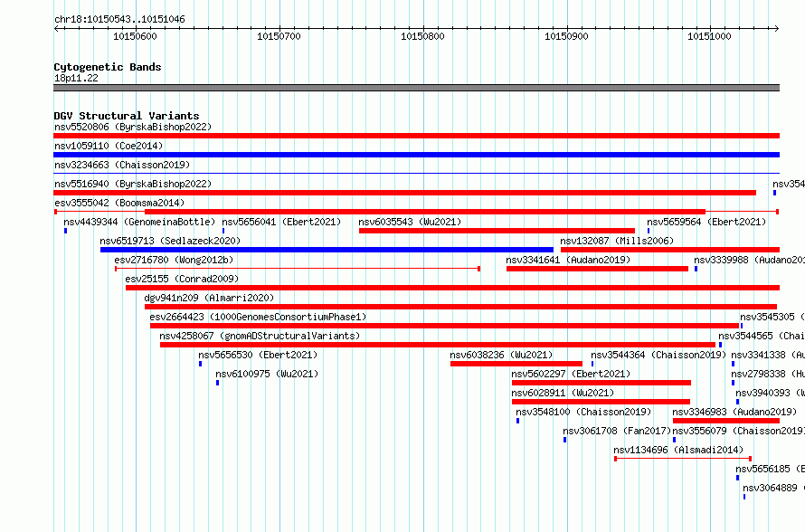The image size is (805, 532).
Task: Click esv2664423 (1000GenomesConsortiumPhase1) label
Action: coord(259,317)
